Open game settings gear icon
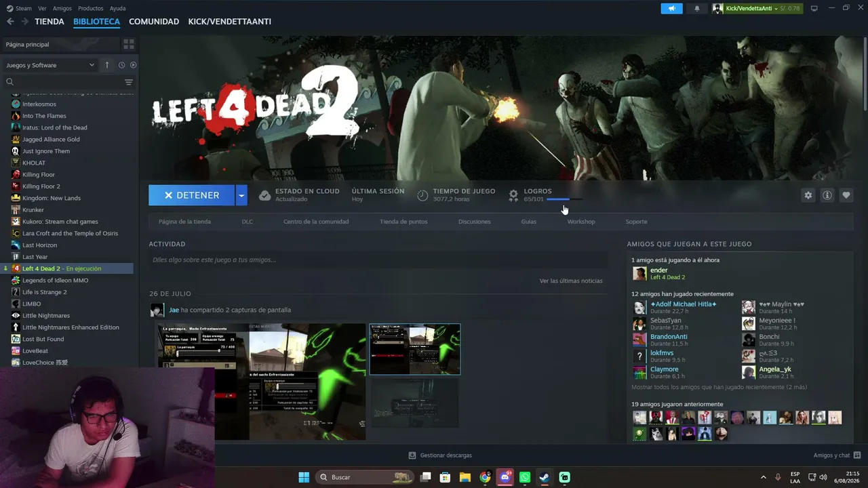The image size is (868, 488). 808,195
